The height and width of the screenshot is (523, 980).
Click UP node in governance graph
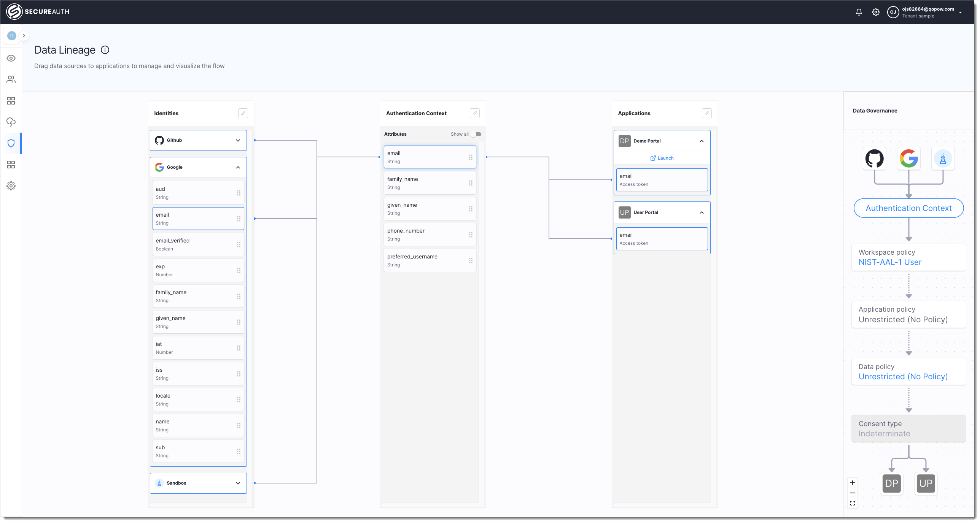tap(926, 483)
